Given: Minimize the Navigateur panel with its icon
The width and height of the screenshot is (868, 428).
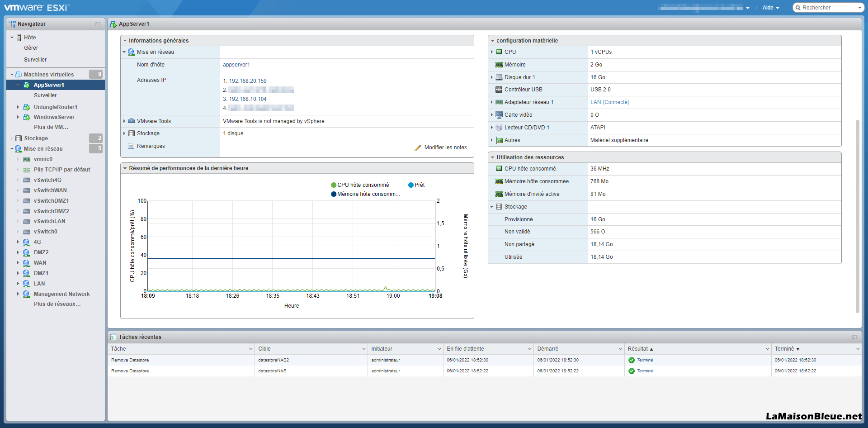Looking at the screenshot, I should click(x=98, y=24).
